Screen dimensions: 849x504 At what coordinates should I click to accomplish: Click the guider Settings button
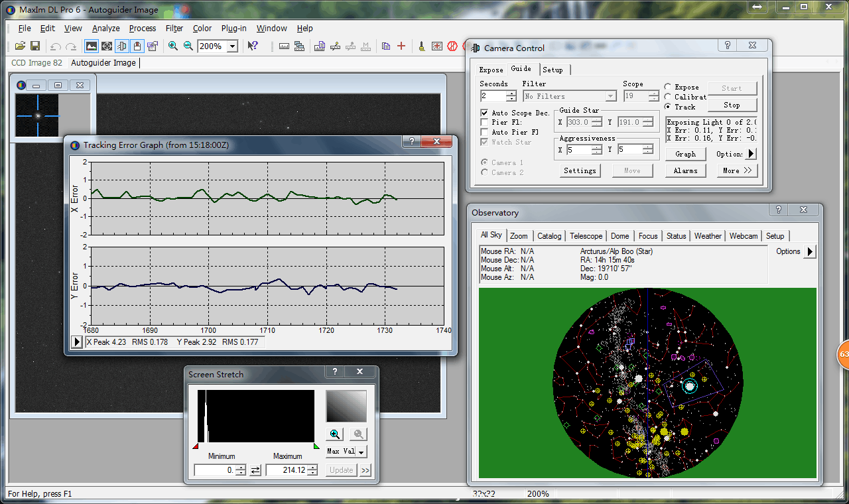580,170
